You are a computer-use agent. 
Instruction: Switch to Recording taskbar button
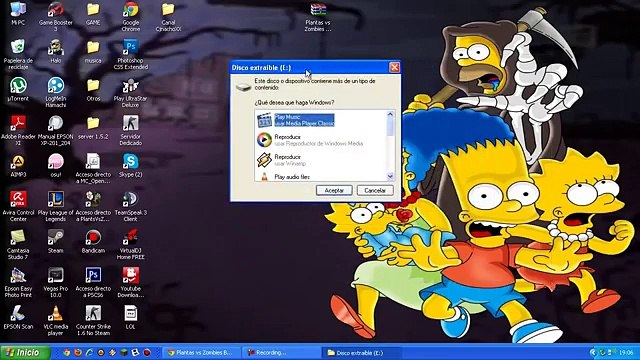281,353
